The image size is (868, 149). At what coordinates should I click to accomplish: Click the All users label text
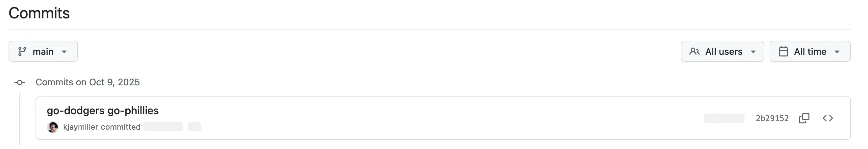pyautogui.click(x=724, y=52)
